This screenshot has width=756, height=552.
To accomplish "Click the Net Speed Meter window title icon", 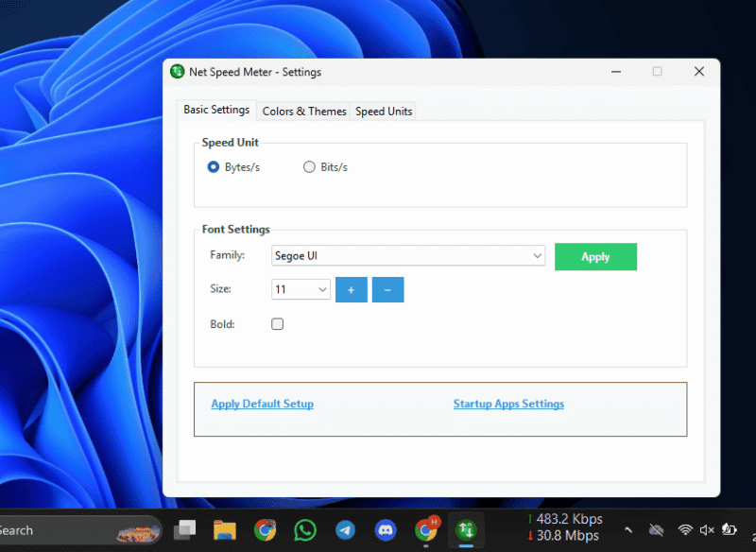I will 177,71.
